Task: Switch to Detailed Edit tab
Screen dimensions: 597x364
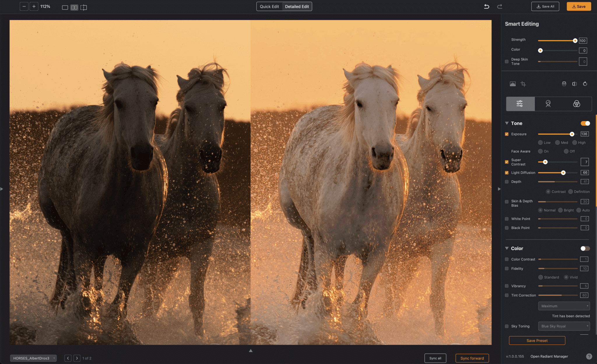Action: (x=297, y=6)
